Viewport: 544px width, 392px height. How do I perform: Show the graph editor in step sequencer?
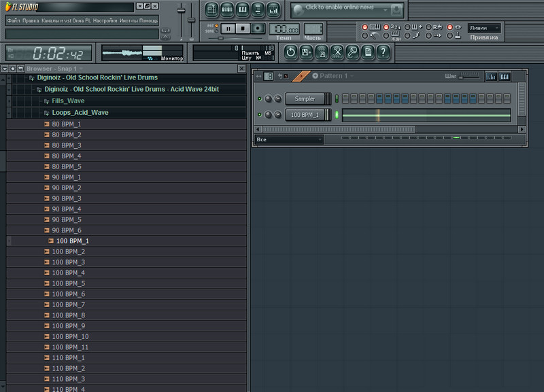point(491,76)
